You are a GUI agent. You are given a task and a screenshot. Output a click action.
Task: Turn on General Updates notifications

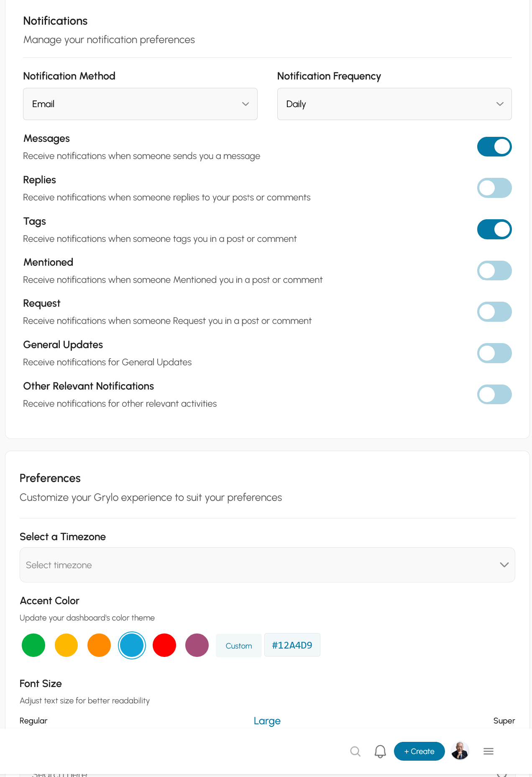(494, 353)
